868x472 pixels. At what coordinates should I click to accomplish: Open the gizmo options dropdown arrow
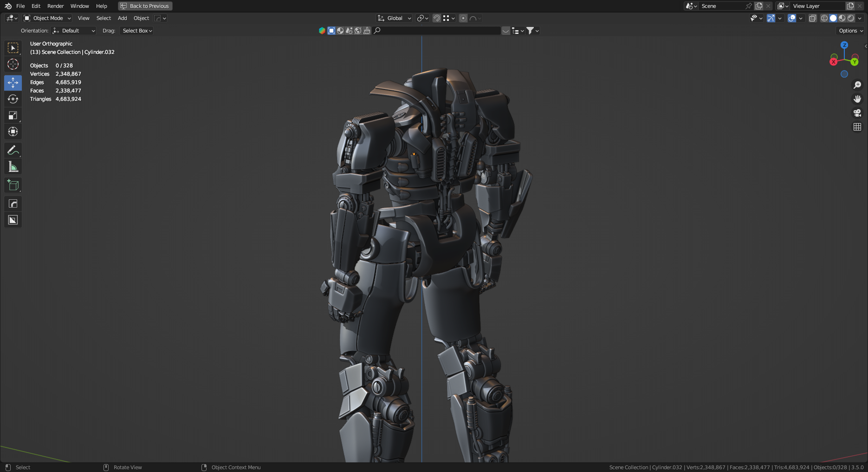click(x=780, y=18)
